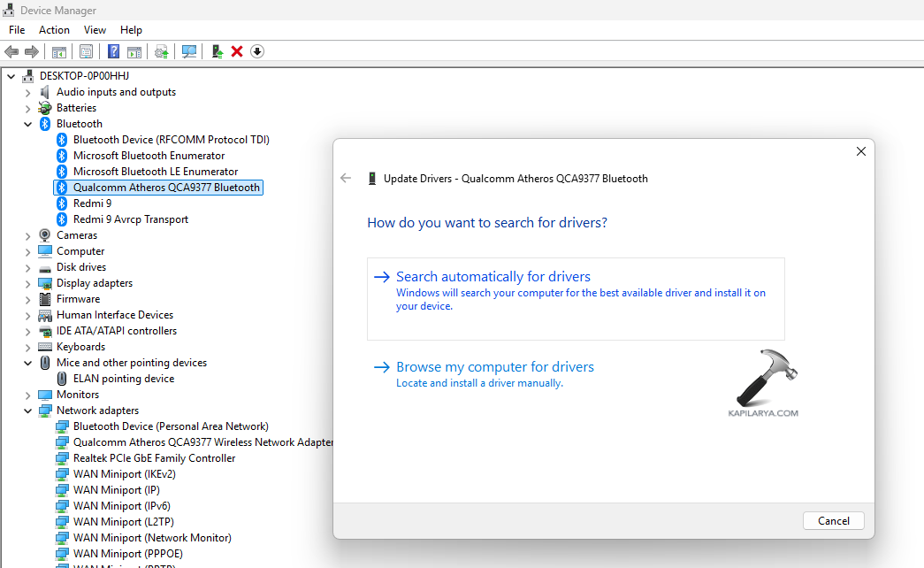This screenshot has width=924, height=568.
Task: Collapse the Network adapters category
Action: point(27,411)
